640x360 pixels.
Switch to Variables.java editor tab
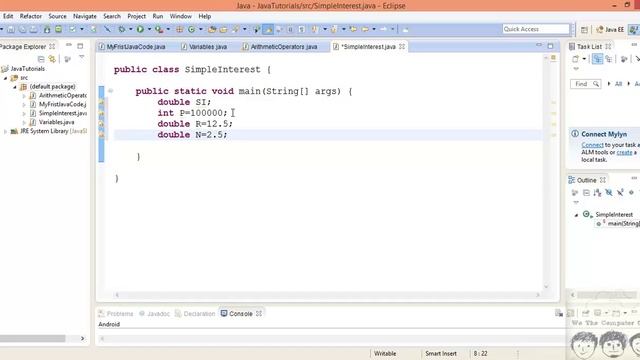[204, 47]
